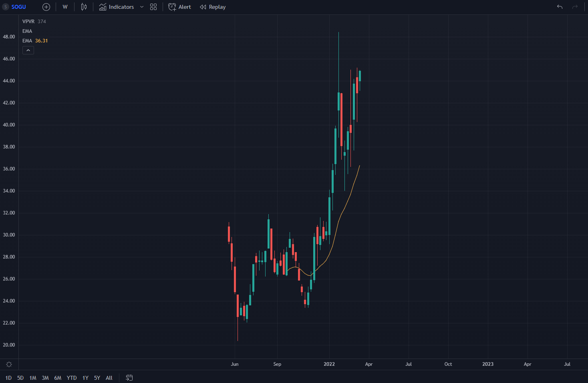Set the time range to 1M
The height and width of the screenshot is (383, 588).
click(33, 378)
